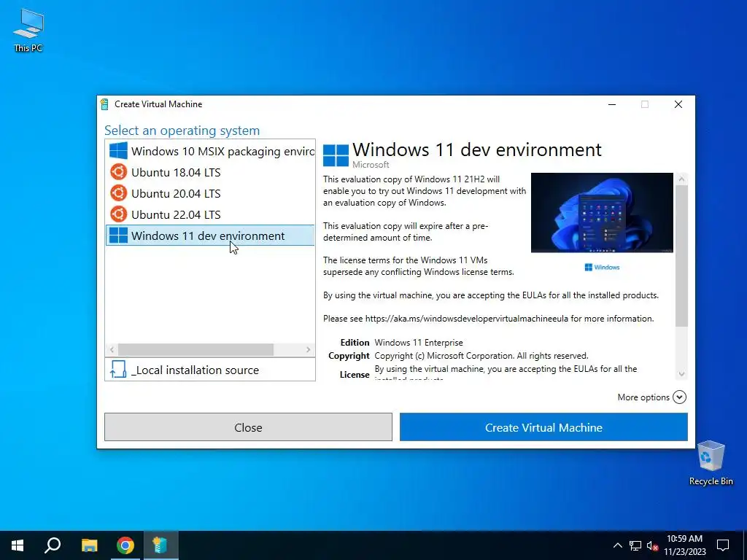Click the Windows logo icon beside Windows 10 MSIX

click(x=118, y=150)
